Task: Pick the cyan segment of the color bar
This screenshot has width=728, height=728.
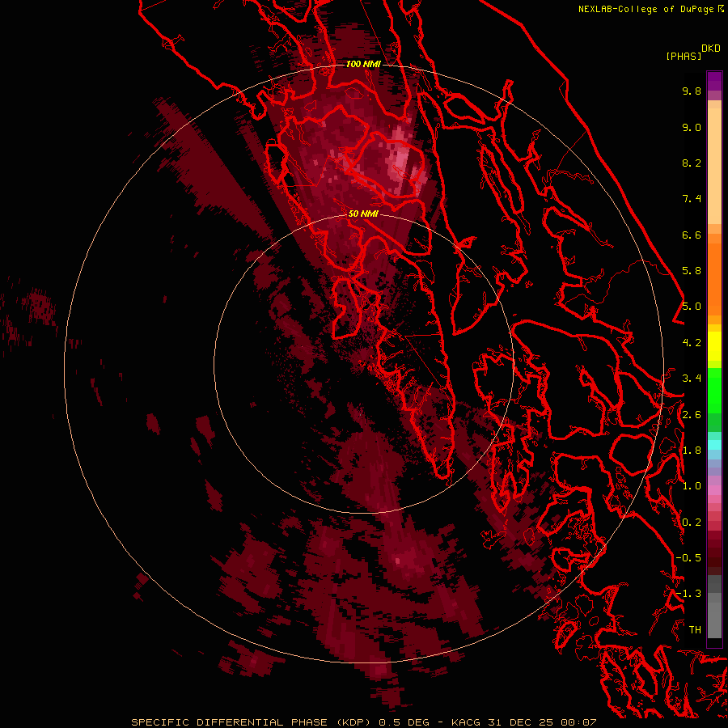Action: click(714, 445)
